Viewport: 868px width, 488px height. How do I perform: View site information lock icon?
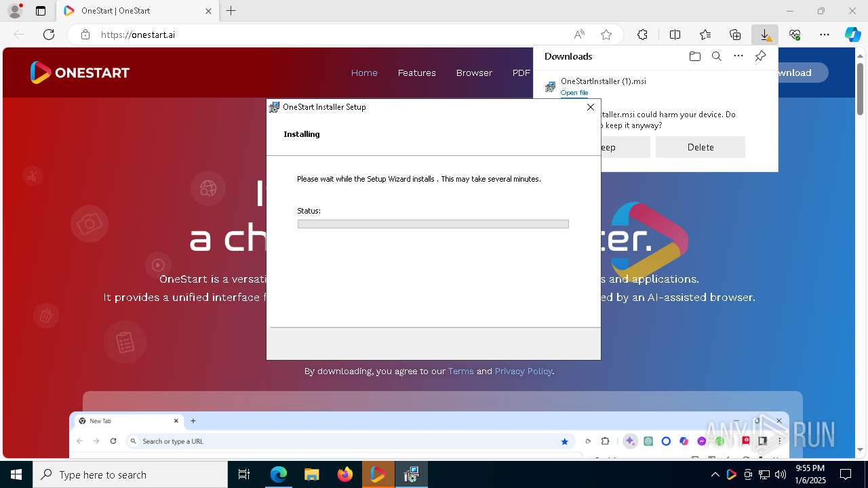(85, 35)
